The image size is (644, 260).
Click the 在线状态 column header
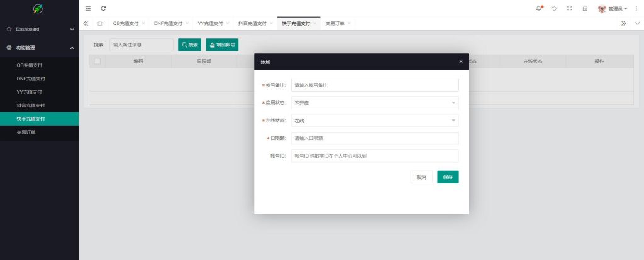tap(533, 61)
